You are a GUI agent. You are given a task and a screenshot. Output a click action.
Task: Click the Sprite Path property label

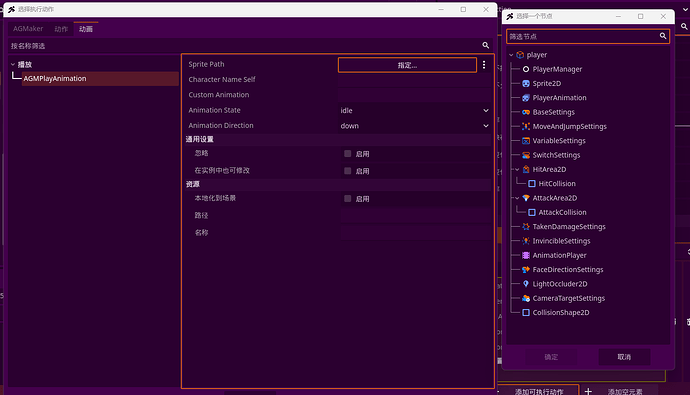(x=206, y=64)
